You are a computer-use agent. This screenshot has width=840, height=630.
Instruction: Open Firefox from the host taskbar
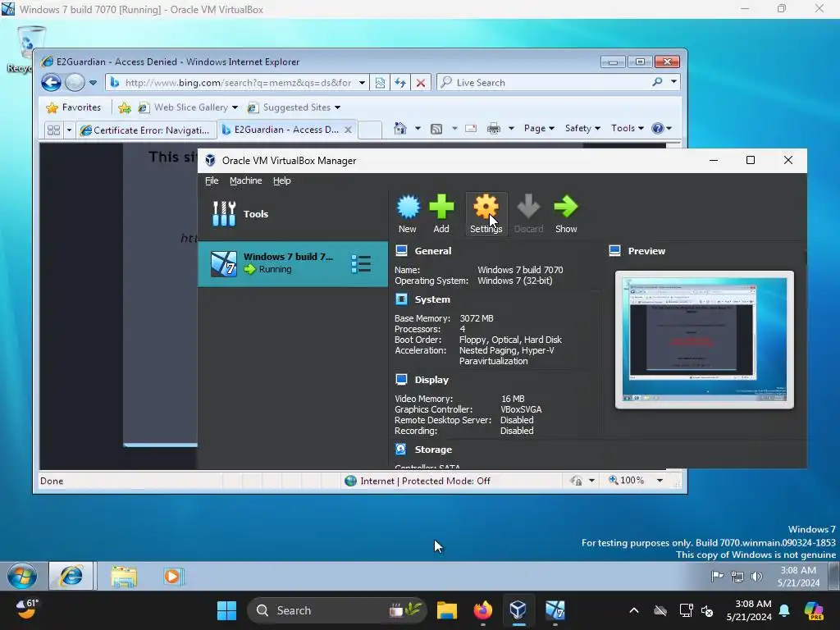[x=482, y=610]
